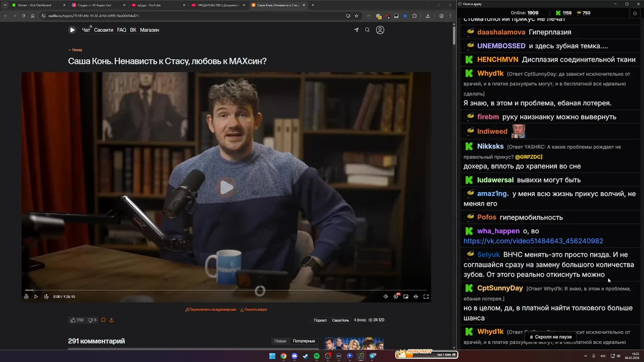Open the ВК link in site header
Image resolution: width=644 pixels, height=362 pixels.
click(x=133, y=30)
